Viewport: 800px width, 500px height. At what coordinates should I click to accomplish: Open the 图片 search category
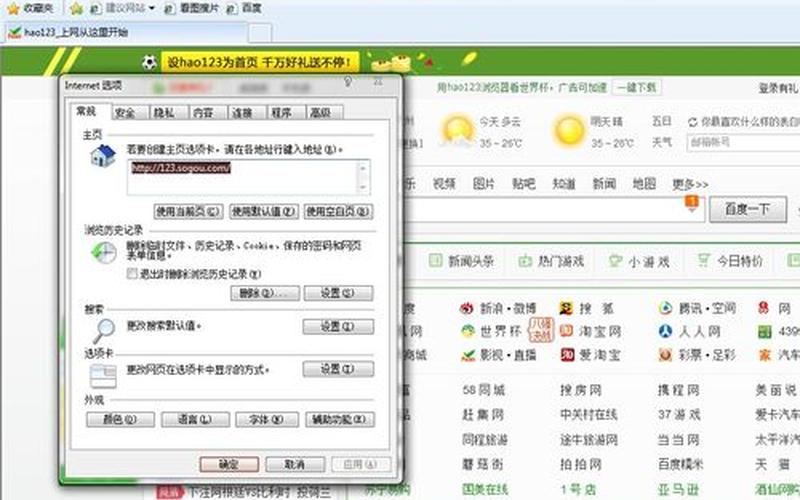coord(484,183)
